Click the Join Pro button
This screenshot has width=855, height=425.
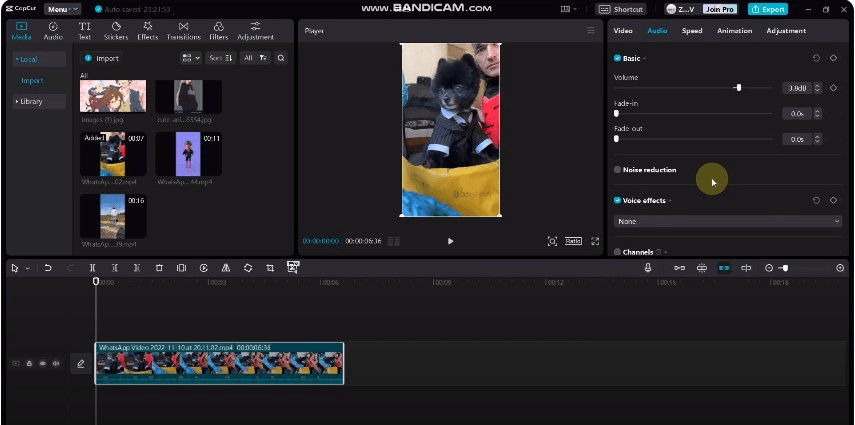(720, 9)
